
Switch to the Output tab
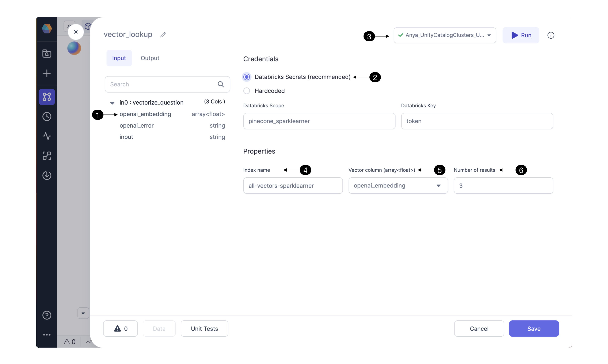(150, 58)
